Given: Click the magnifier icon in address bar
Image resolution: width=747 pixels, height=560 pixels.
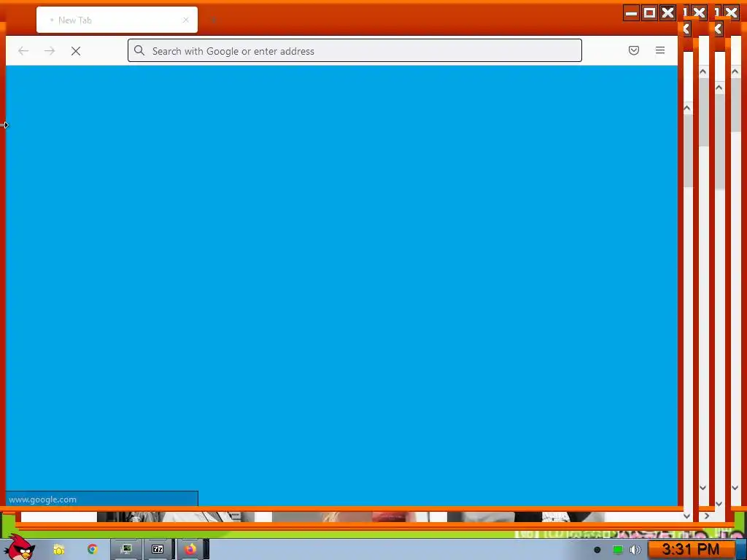Looking at the screenshot, I should 139,50.
